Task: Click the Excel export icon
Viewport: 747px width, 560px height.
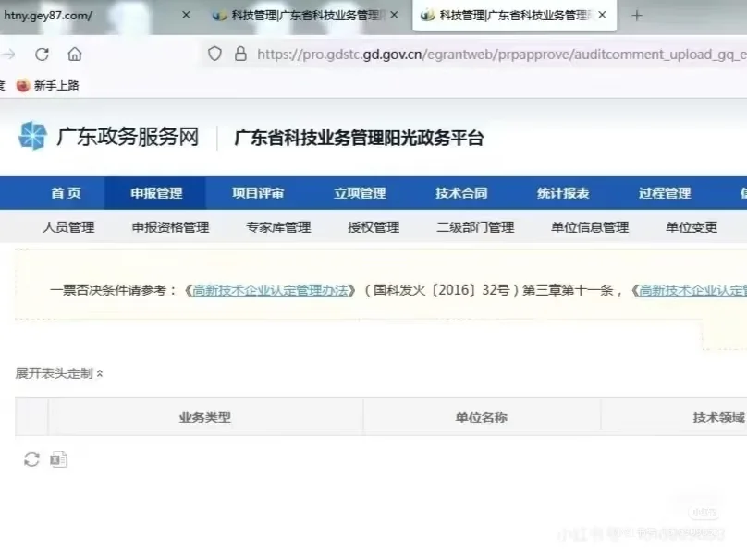Action: pos(58,458)
